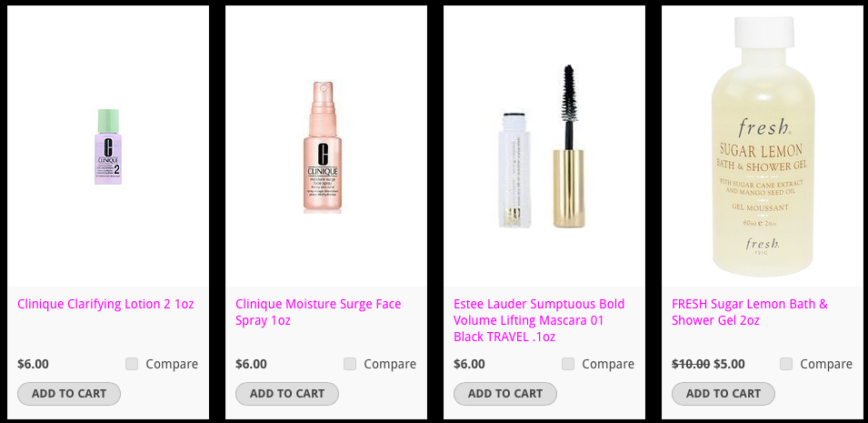Open Estee Lauder Sumptuous Bold Volume Mascara link
The width and height of the screenshot is (868, 423).
[x=539, y=320]
